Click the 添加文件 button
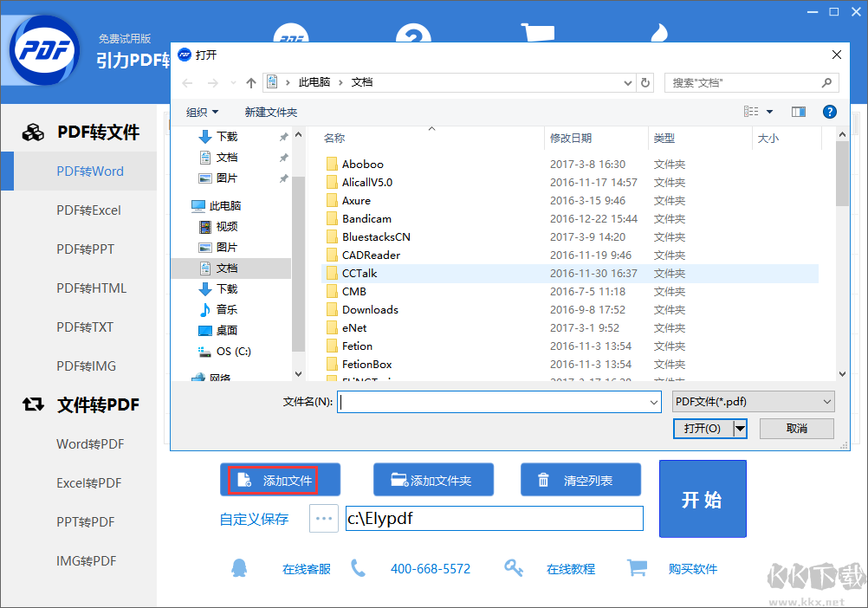The height and width of the screenshot is (608, 868). pyautogui.click(x=280, y=479)
